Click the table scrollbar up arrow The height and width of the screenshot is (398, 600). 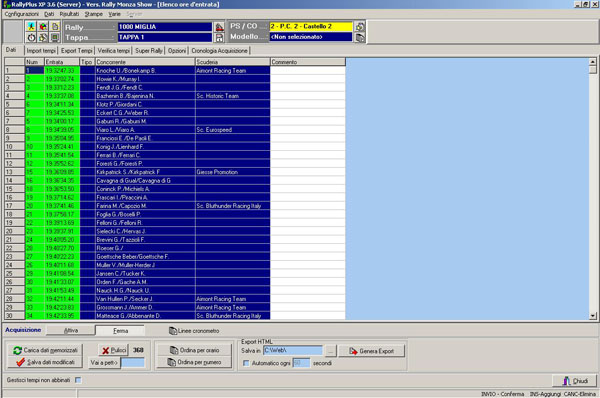click(593, 62)
